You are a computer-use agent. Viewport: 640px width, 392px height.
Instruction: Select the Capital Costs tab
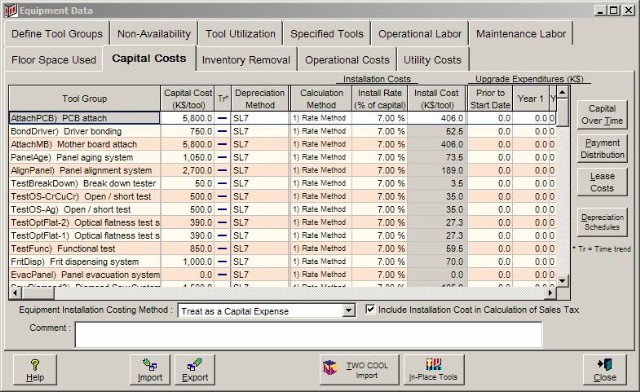(149, 58)
